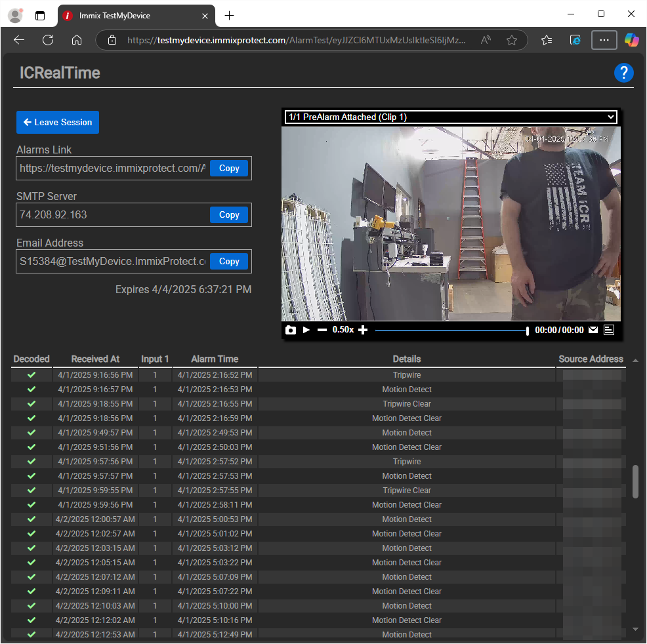
Task: Click the envelope email icon in player
Action: click(x=593, y=330)
